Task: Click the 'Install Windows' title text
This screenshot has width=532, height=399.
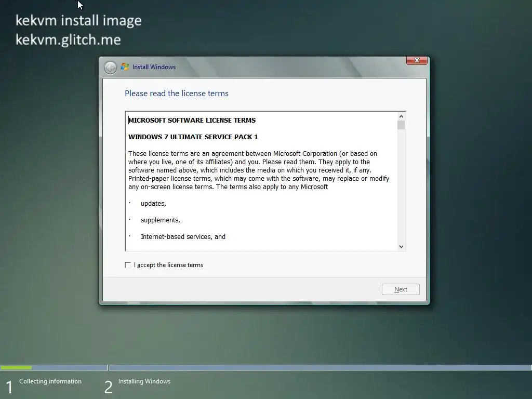Action: [154, 67]
